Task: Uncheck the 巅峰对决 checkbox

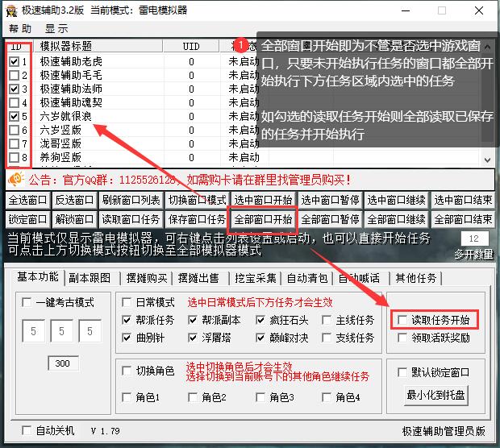Action: pos(260,338)
